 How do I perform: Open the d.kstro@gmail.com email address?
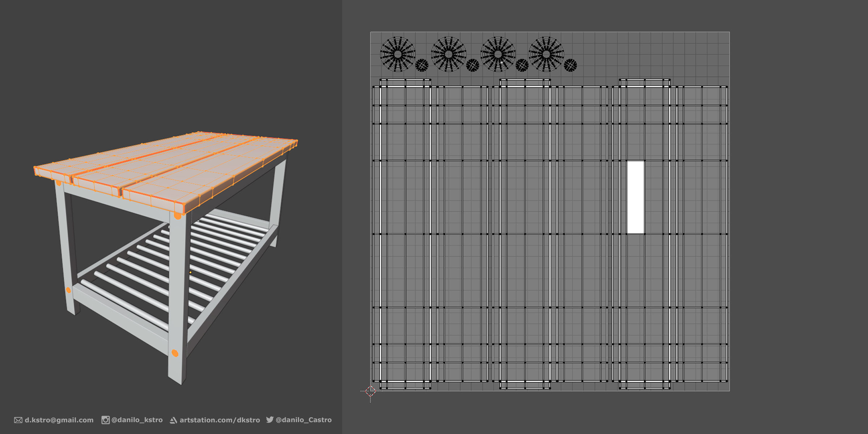[59, 420]
